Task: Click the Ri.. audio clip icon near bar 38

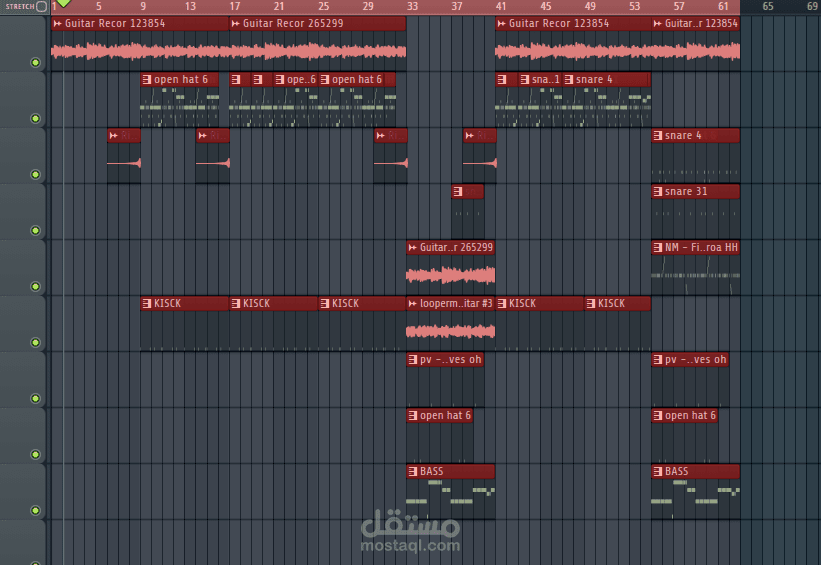Action: (470, 136)
